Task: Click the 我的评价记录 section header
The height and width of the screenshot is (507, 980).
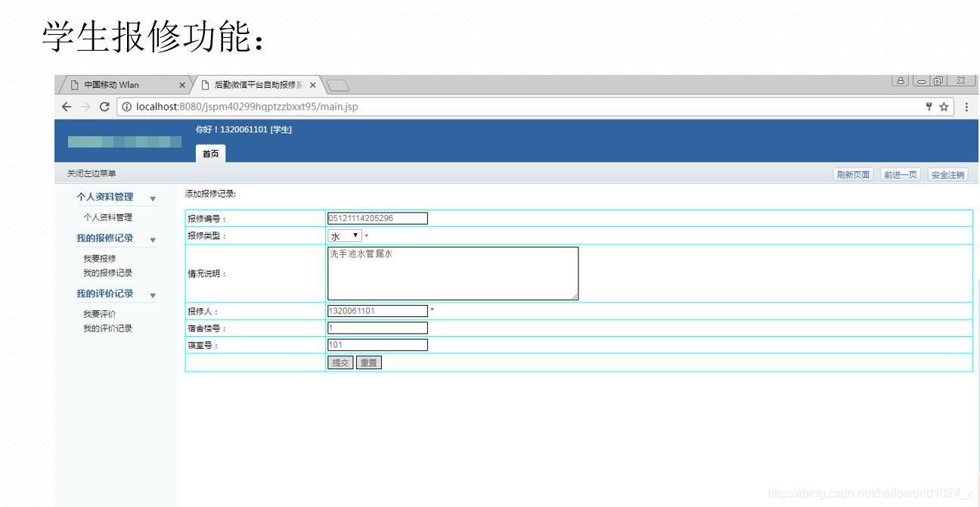Action: tap(105, 294)
